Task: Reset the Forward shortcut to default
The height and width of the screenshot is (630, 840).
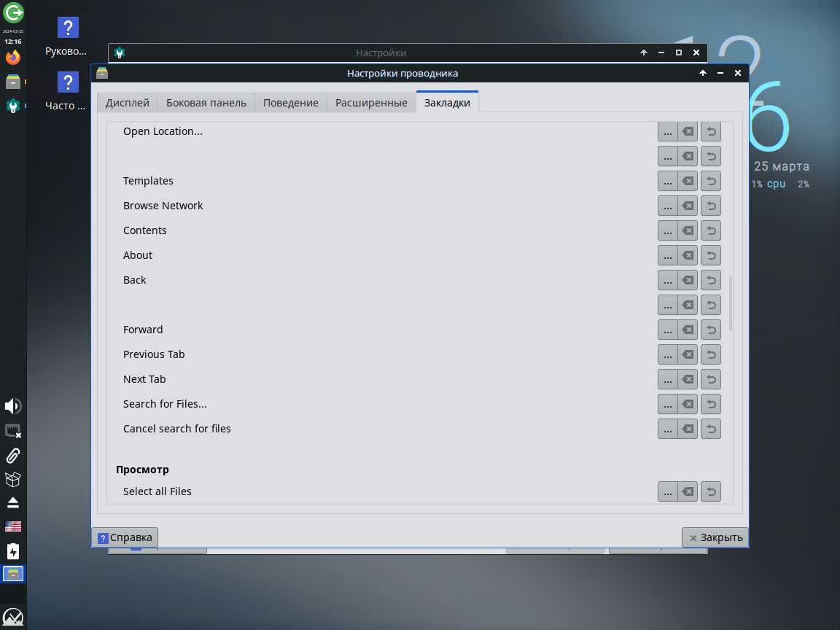Action: [711, 330]
